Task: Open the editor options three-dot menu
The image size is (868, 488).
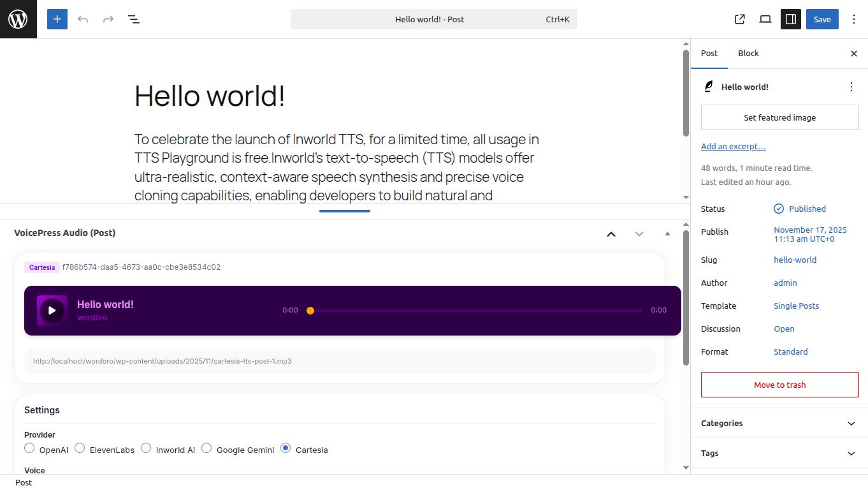Action: (x=854, y=19)
